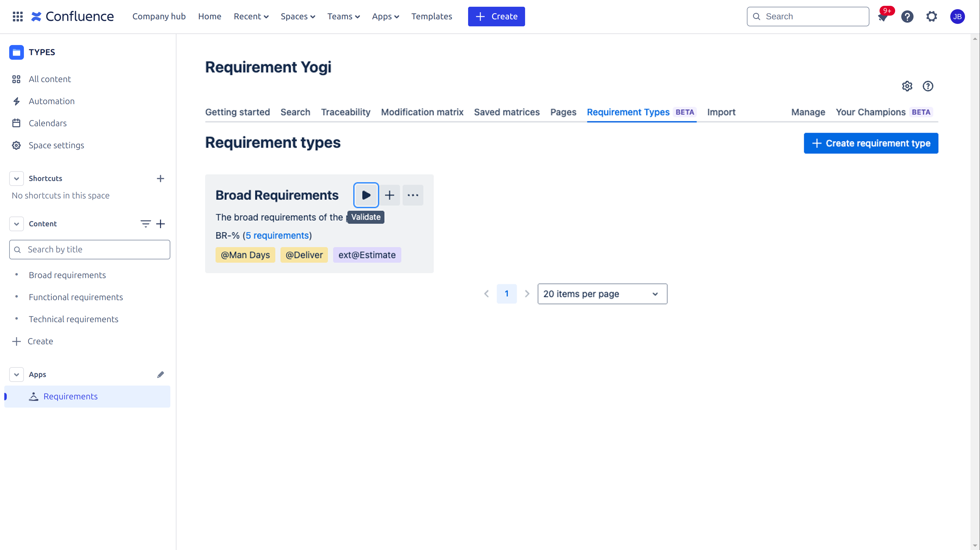Screen dimensions: 980x550
Task: Click the plus icon next to Broad Requirements
Action: [390, 195]
